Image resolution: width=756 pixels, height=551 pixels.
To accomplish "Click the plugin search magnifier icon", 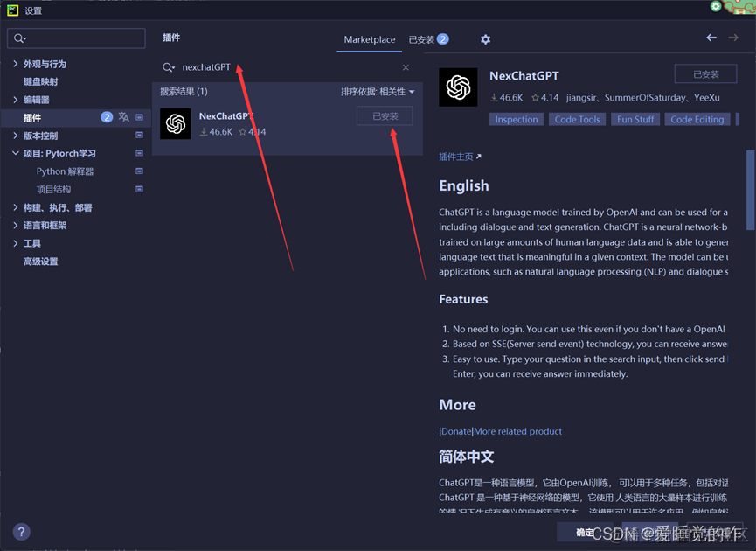I will [x=167, y=67].
